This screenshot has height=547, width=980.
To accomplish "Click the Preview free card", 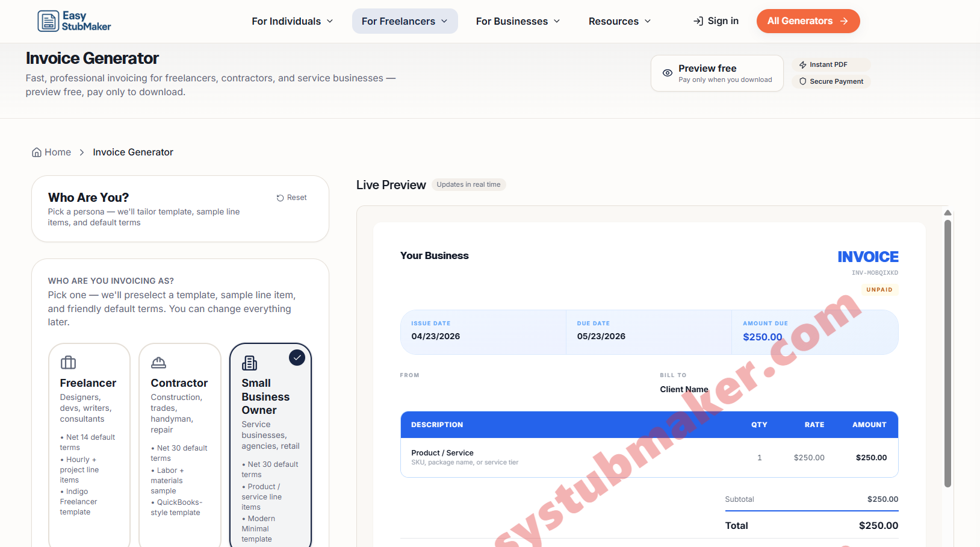I will 717,73.
